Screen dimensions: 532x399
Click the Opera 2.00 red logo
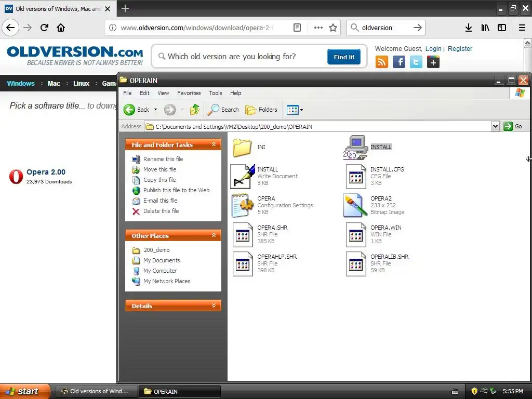(16, 177)
